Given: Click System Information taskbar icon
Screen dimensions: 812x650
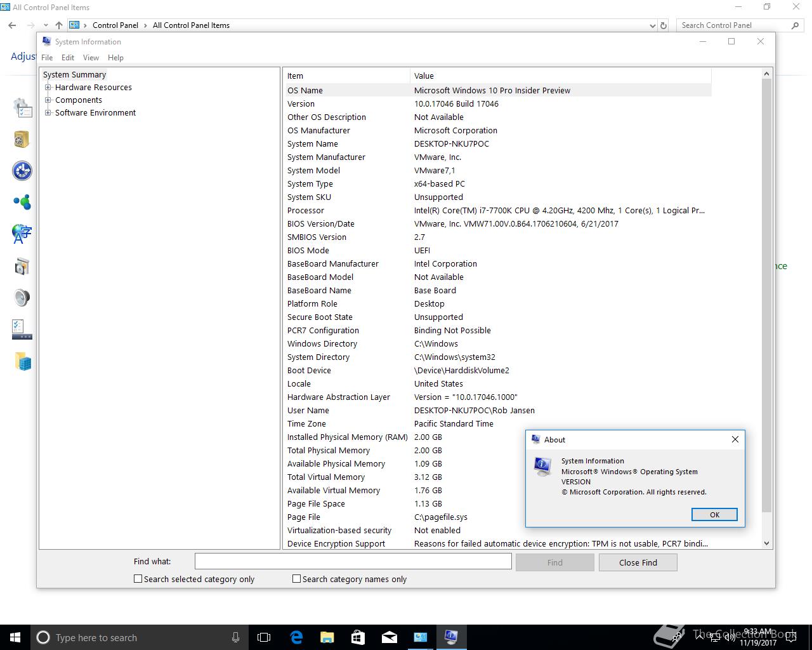Looking at the screenshot, I should [x=451, y=637].
